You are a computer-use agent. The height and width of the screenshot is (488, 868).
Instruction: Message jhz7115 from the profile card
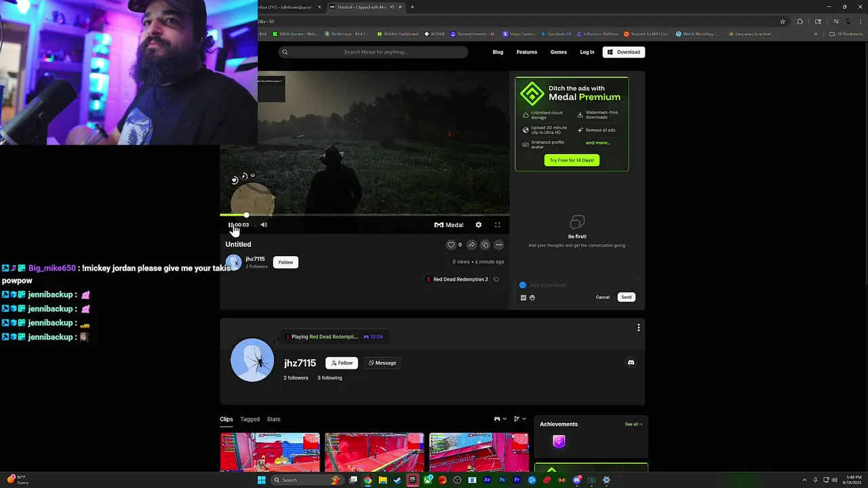click(382, 363)
